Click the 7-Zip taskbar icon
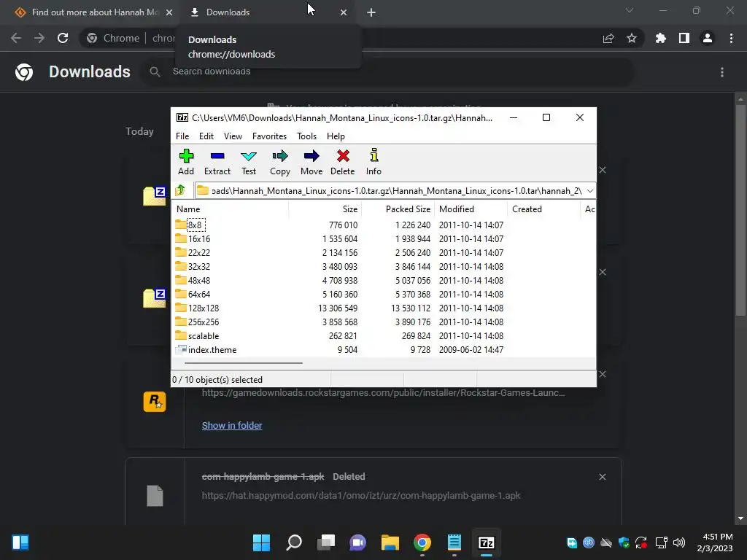This screenshot has width=747, height=560. pyautogui.click(x=486, y=542)
